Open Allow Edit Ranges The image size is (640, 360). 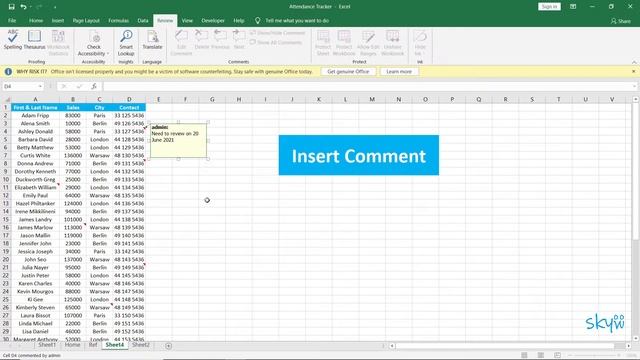(x=368, y=43)
